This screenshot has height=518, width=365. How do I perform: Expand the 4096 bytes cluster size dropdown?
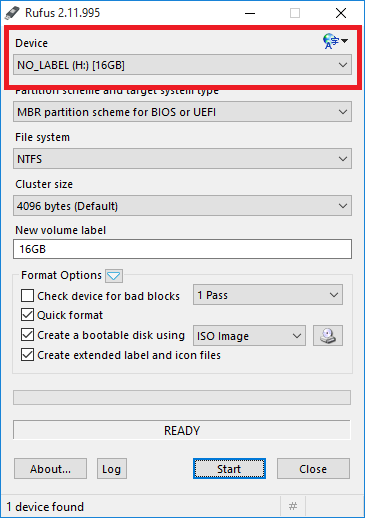click(x=182, y=206)
